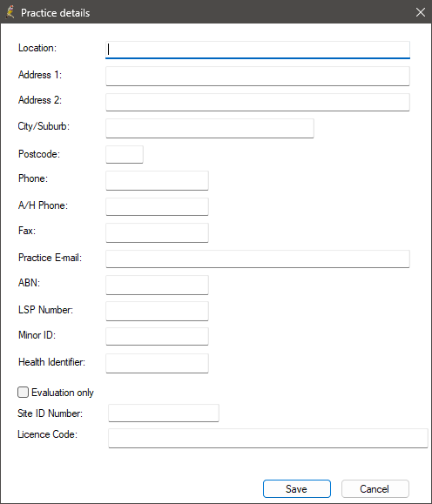Click the Licence Code field
This screenshot has width=432, height=504.
268,438
